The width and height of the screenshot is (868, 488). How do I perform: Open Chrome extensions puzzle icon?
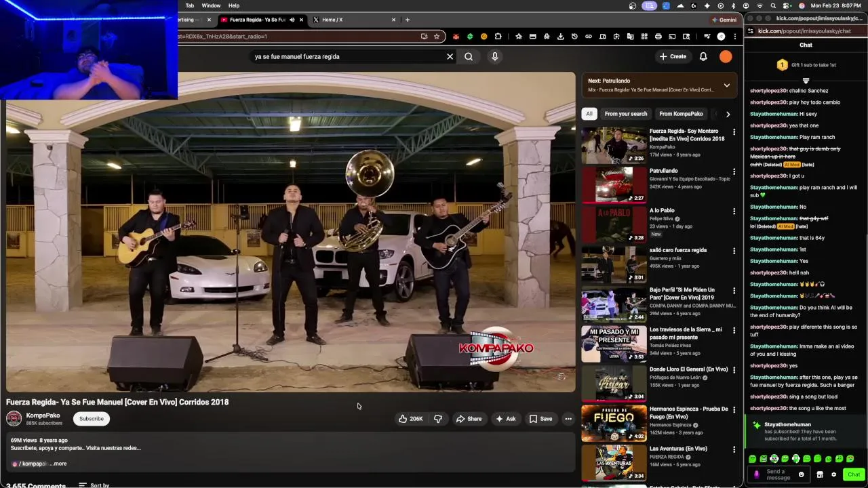[498, 37]
